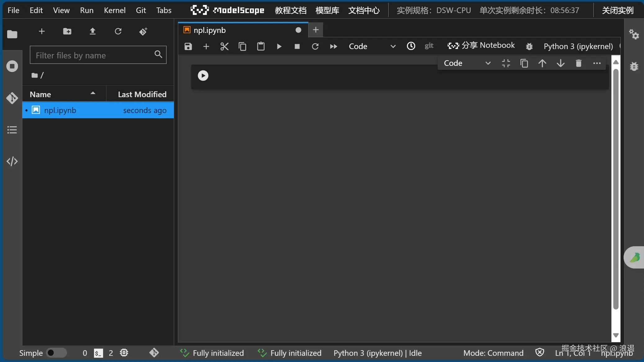Click the notebook vertical scrollbar
644x362 pixels.
point(616,189)
